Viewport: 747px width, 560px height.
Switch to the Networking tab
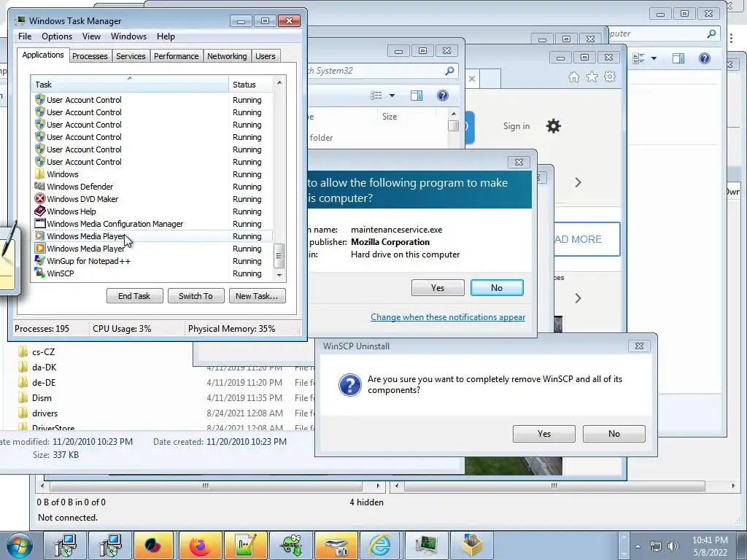(227, 56)
